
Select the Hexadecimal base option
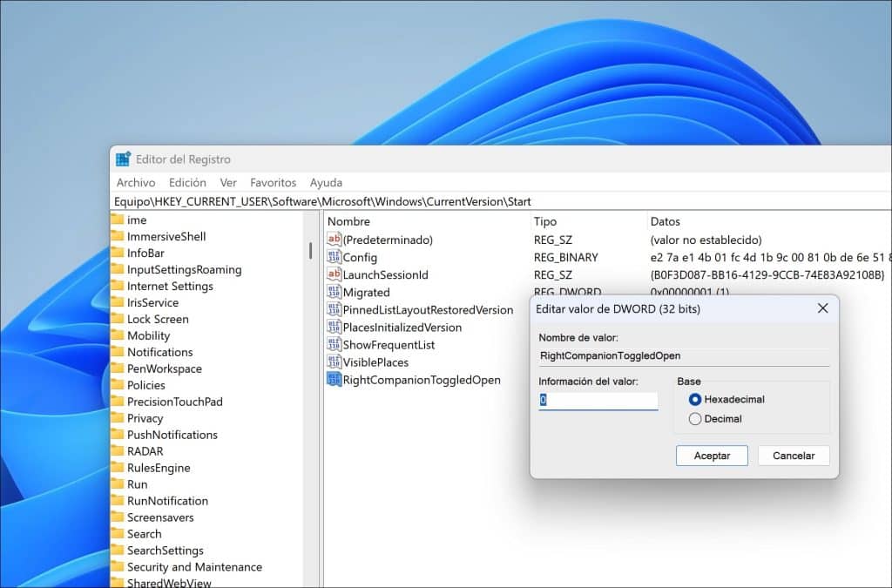click(694, 399)
